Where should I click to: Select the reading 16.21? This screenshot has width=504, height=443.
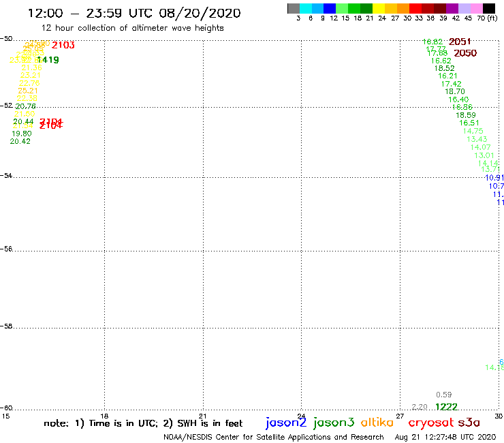coord(447,76)
